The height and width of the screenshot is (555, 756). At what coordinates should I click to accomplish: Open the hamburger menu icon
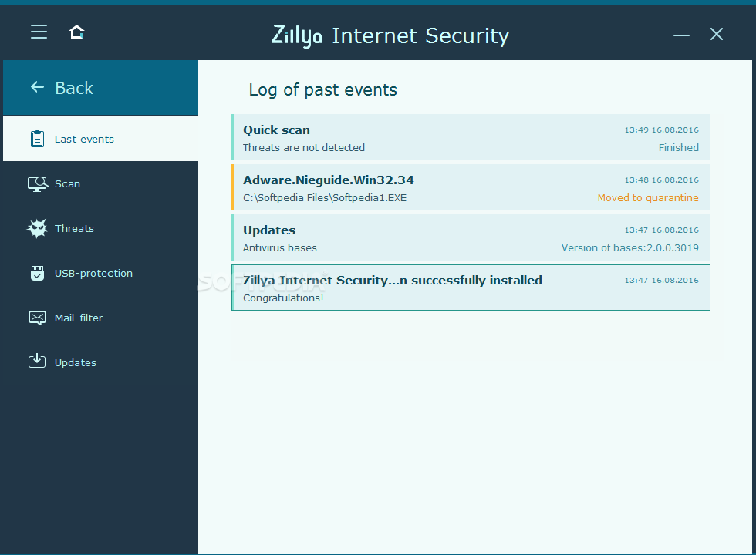[x=39, y=32]
